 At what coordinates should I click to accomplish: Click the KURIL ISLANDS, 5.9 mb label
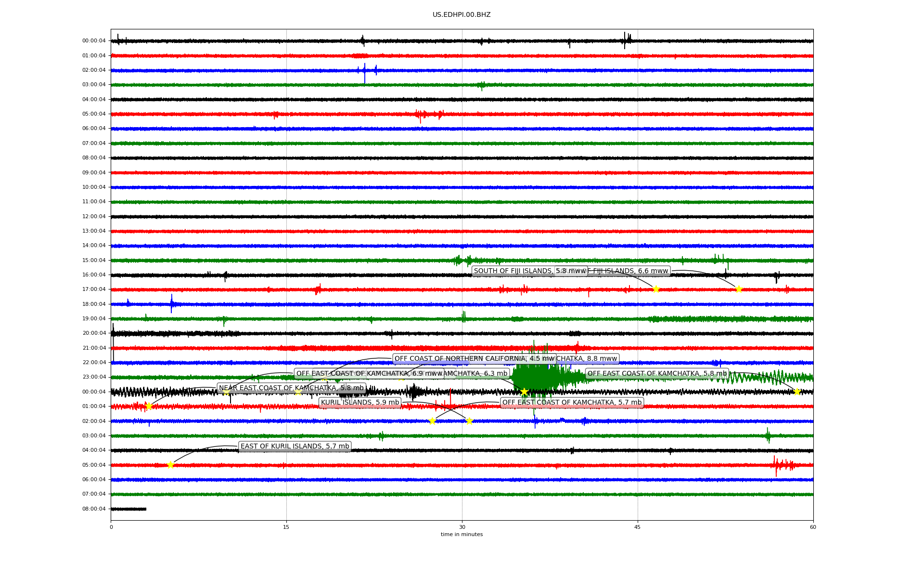tap(360, 403)
